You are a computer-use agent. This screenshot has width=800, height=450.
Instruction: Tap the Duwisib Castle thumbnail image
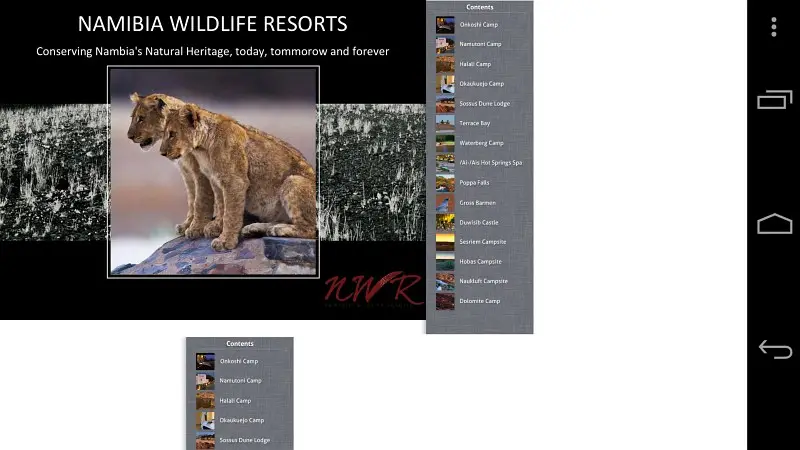[x=445, y=222]
